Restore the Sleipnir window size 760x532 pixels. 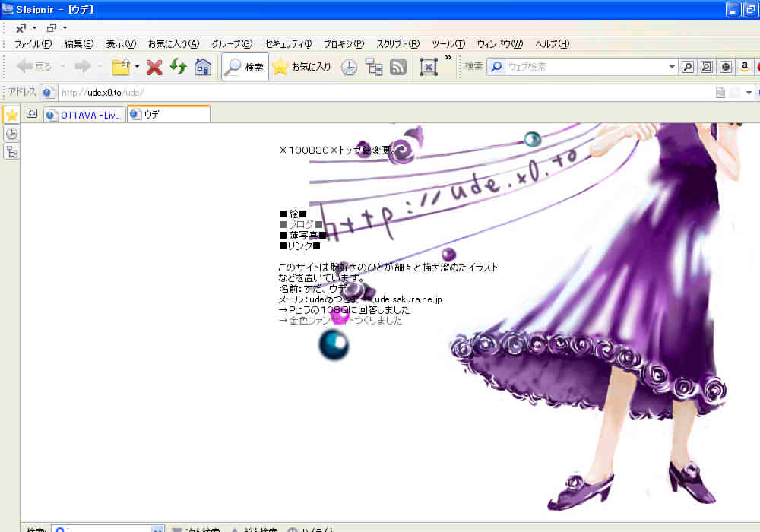click(x=752, y=10)
